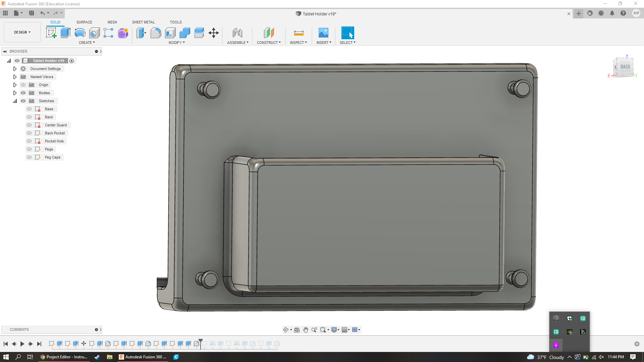The width and height of the screenshot is (644, 362).
Task: Click the Extrude tool in CREATE
Action: tap(65, 33)
